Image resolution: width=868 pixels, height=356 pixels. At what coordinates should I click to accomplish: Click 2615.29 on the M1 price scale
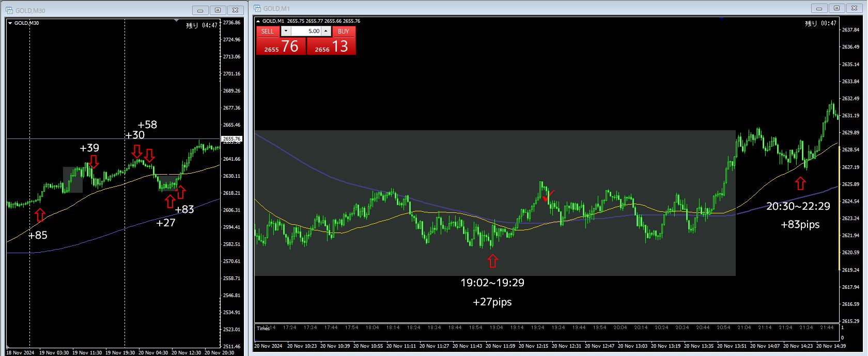click(x=850, y=321)
